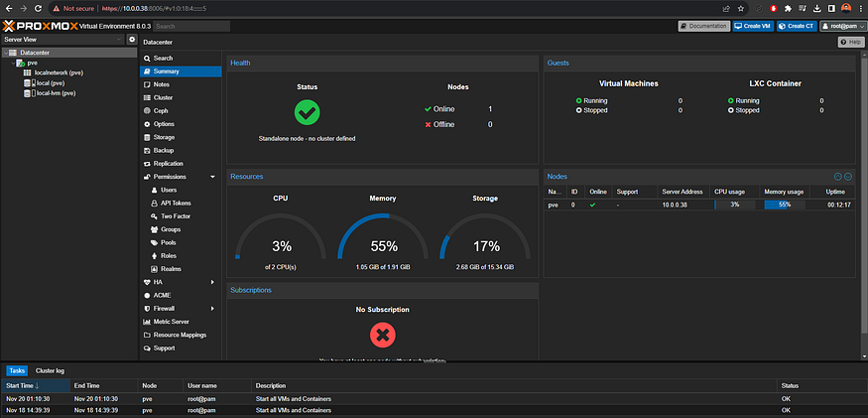This screenshot has width=868, height=418.
Task: Open the Server View dropdown
Action: coord(63,40)
